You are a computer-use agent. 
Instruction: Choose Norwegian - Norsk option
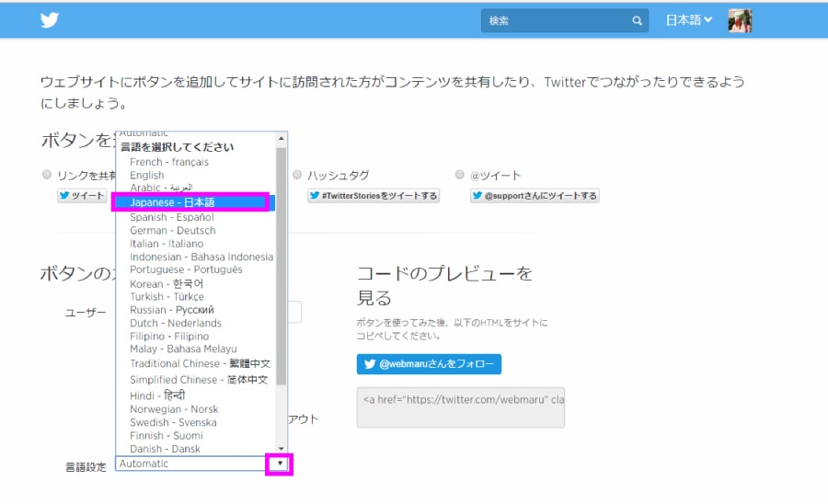point(195,409)
